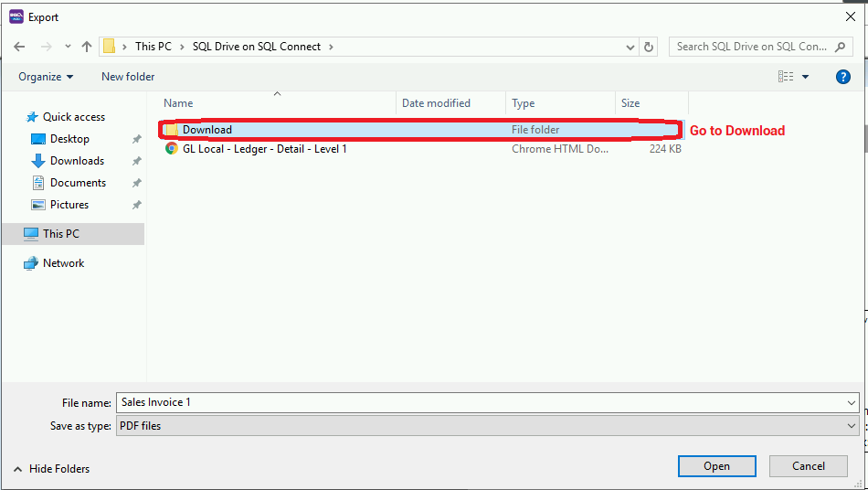Sort by Date modified column

pos(436,103)
